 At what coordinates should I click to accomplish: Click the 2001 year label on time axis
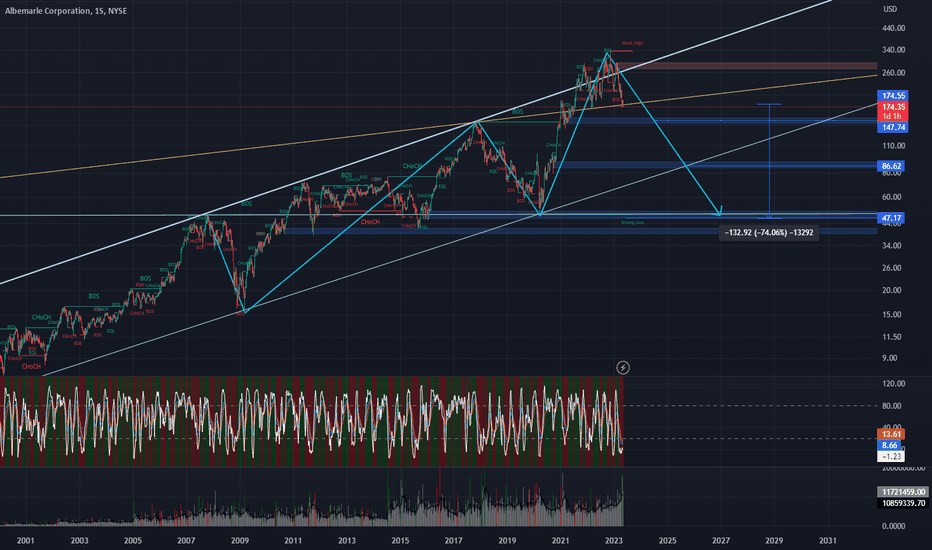coord(26,540)
